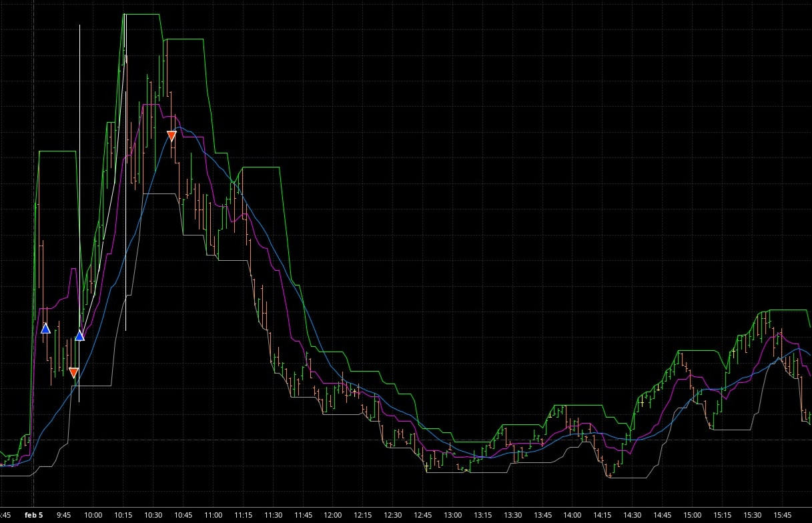Viewport: 812px width, 523px height.
Task: Click the 13:30 time axis label
Action: pyautogui.click(x=512, y=515)
